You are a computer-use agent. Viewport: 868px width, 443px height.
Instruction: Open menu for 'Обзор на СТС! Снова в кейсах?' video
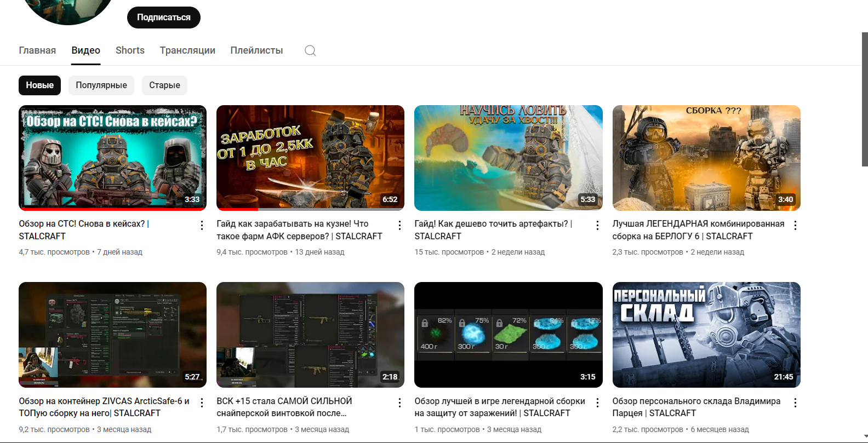coord(202,225)
